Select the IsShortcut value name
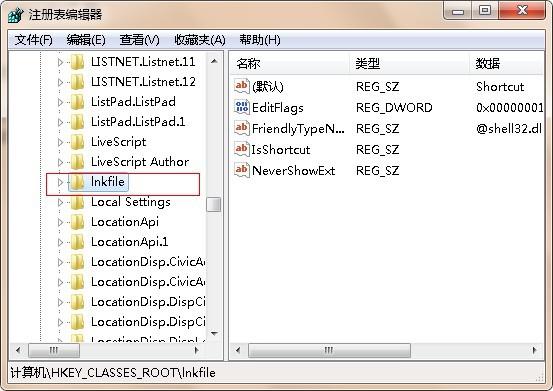This screenshot has height=391, width=553. point(281,150)
